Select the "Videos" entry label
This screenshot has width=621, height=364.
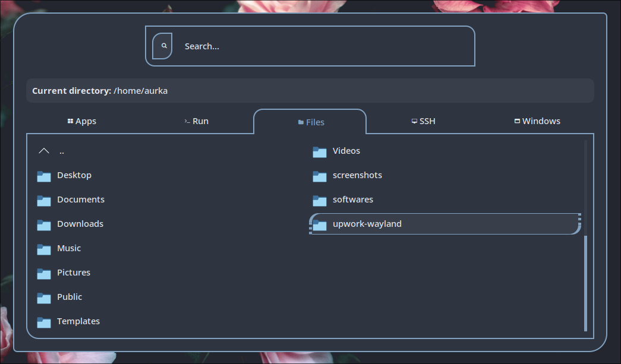click(x=346, y=151)
